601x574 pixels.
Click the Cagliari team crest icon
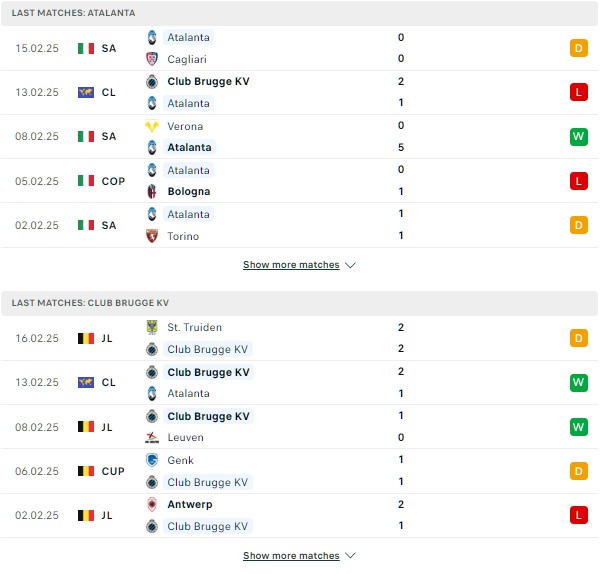(x=152, y=59)
